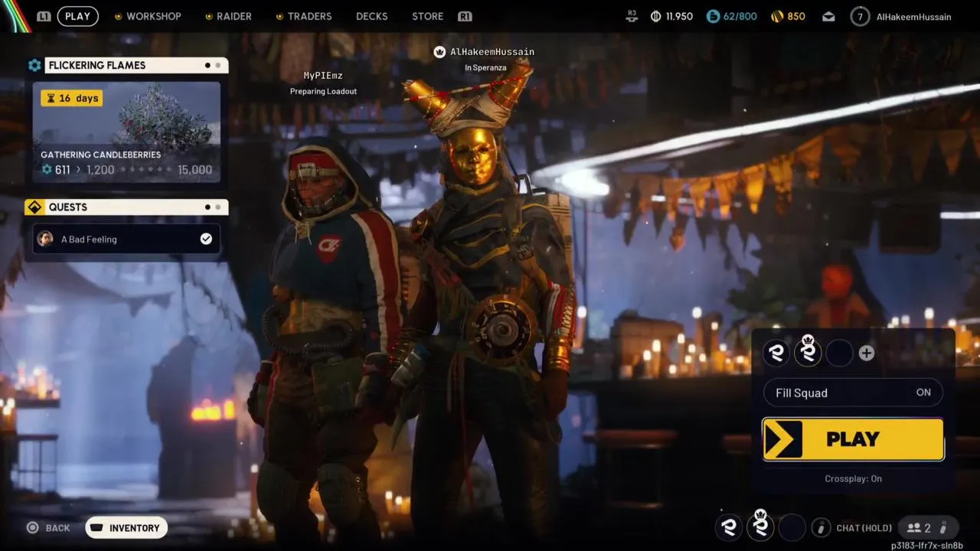
Task: Open the PLAY tab in top navigation
Action: pyautogui.click(x=77, y=16)
